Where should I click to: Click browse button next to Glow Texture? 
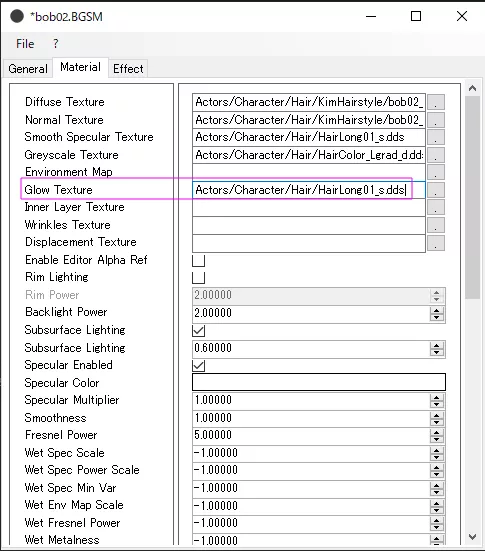[x=436, y=190]
